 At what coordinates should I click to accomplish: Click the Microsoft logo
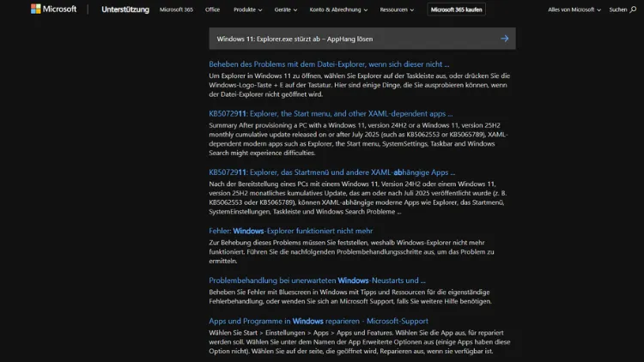point(53,9)
